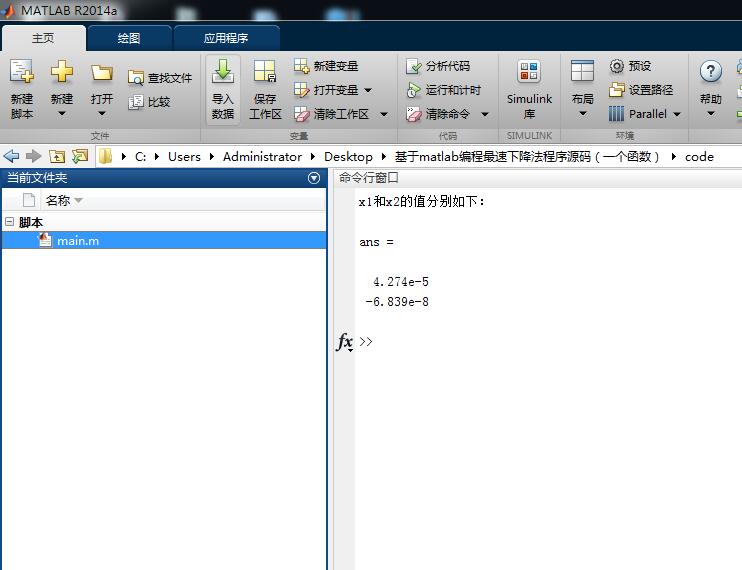Collapse the 脚本 group in file list
The image size is (742, 570).
pos(9,221)
